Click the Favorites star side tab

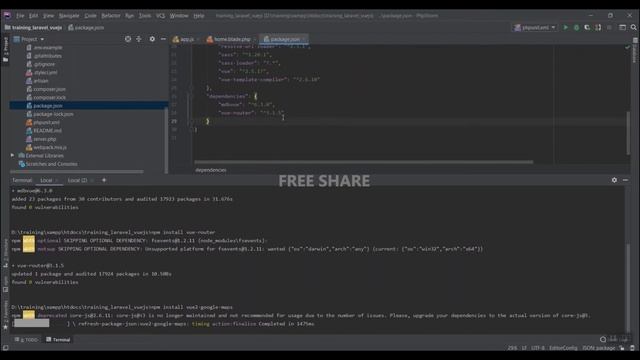pyautogui.click(x=5, y=316)
